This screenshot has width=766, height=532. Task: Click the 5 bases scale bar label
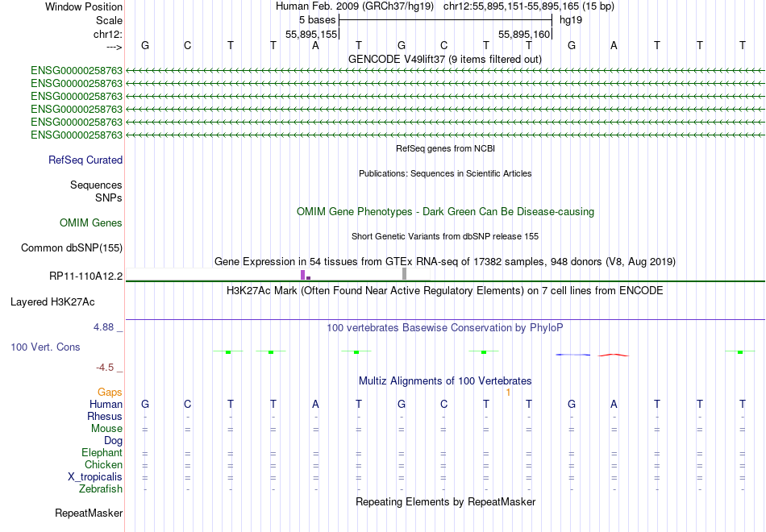tap(318, 20)
